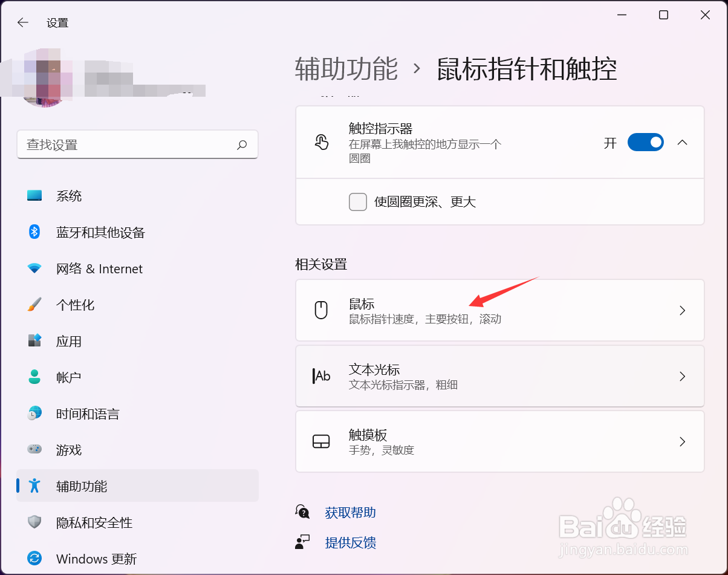Click the Ab text cursor icon
The height and width of the screenshot is (575, 728).
click(x=321, y=376)
